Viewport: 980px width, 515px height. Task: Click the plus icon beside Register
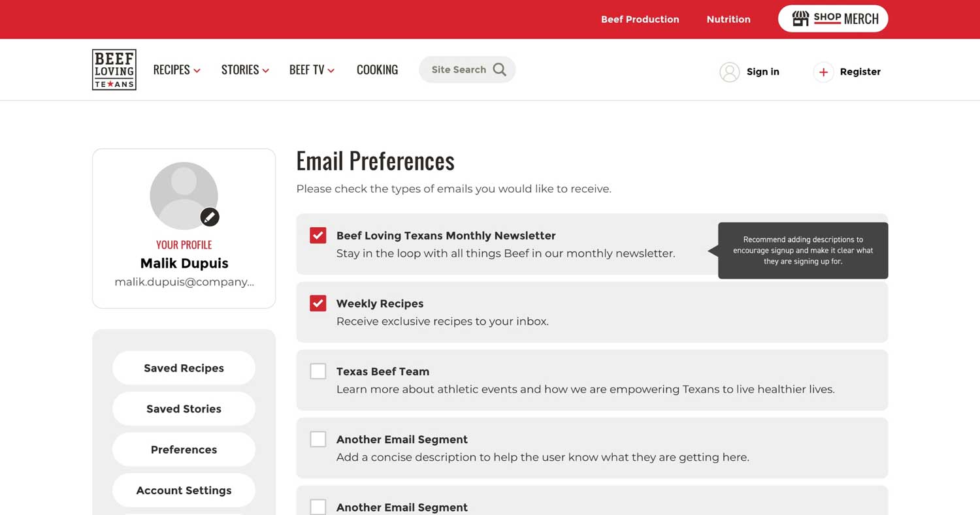pos(823,72)
